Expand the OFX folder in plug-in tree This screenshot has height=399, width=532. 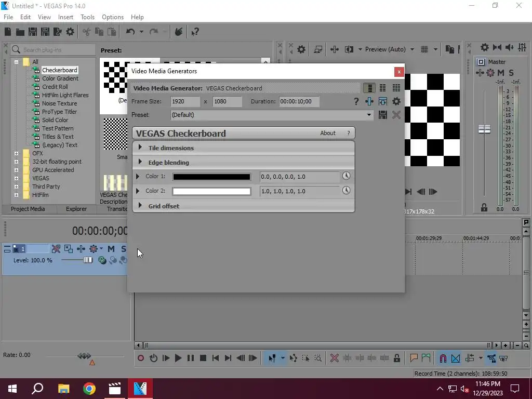click(x=16, y=153)
